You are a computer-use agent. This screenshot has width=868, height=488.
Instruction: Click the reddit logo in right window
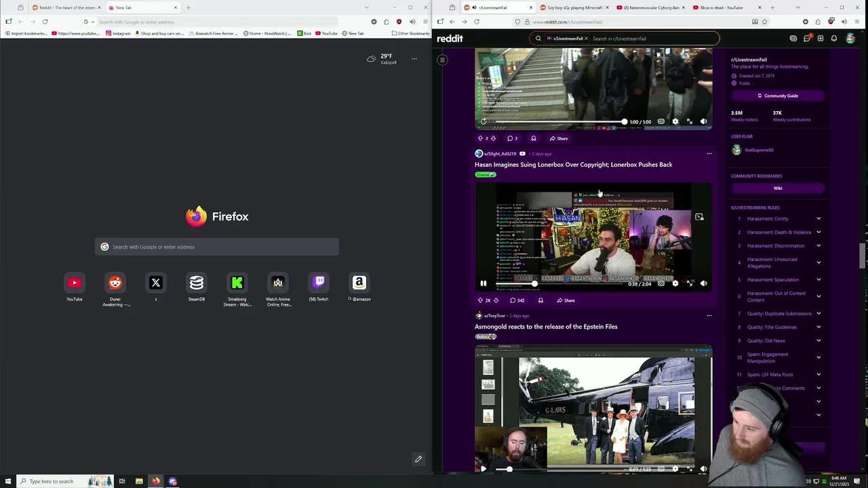tap(450, 39)
